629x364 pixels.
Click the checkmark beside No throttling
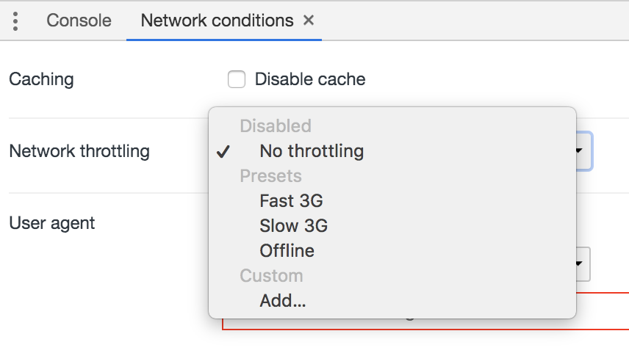click(x=223, y=152)
